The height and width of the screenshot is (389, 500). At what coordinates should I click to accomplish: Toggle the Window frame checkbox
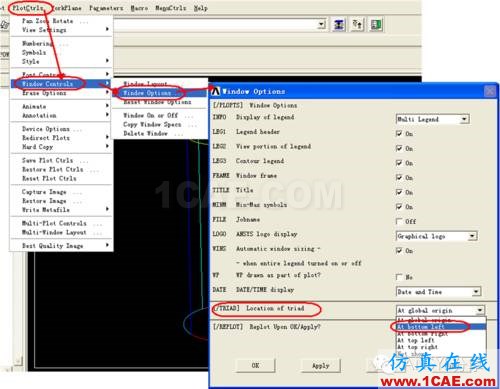coord(399,177)
